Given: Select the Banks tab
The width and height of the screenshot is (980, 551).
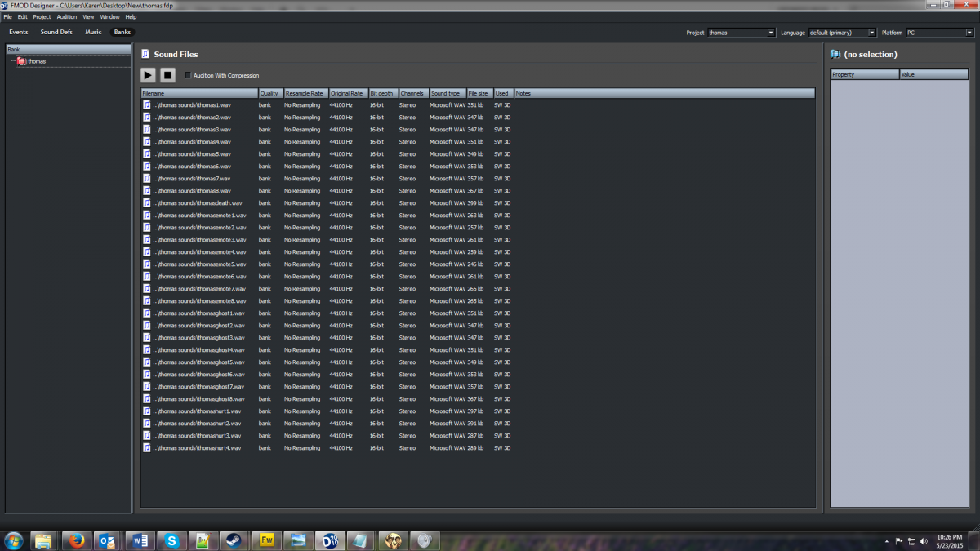Looking at the screenshot, I should [122, 32].
